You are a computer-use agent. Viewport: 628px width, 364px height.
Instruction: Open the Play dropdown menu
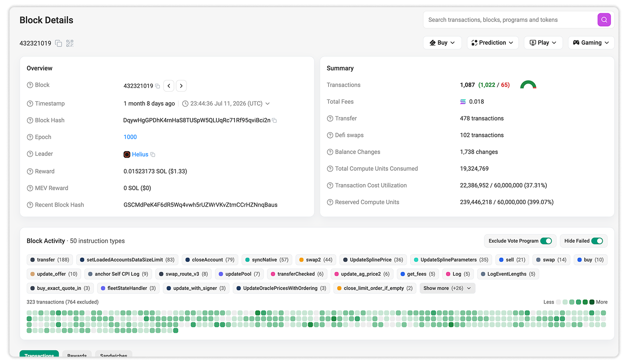coord(543,42)
